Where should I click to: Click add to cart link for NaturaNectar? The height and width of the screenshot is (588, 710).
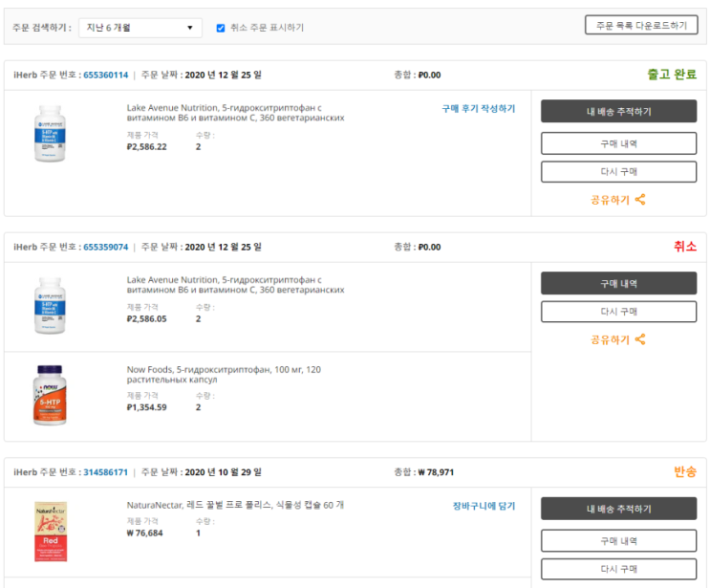(484, 506)
